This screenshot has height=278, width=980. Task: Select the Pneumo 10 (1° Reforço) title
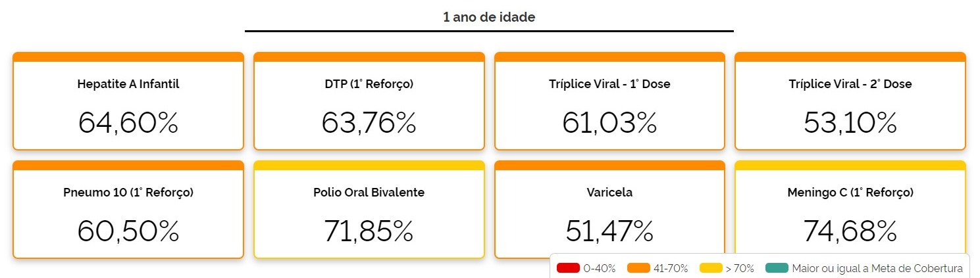[x=128, y=193]
